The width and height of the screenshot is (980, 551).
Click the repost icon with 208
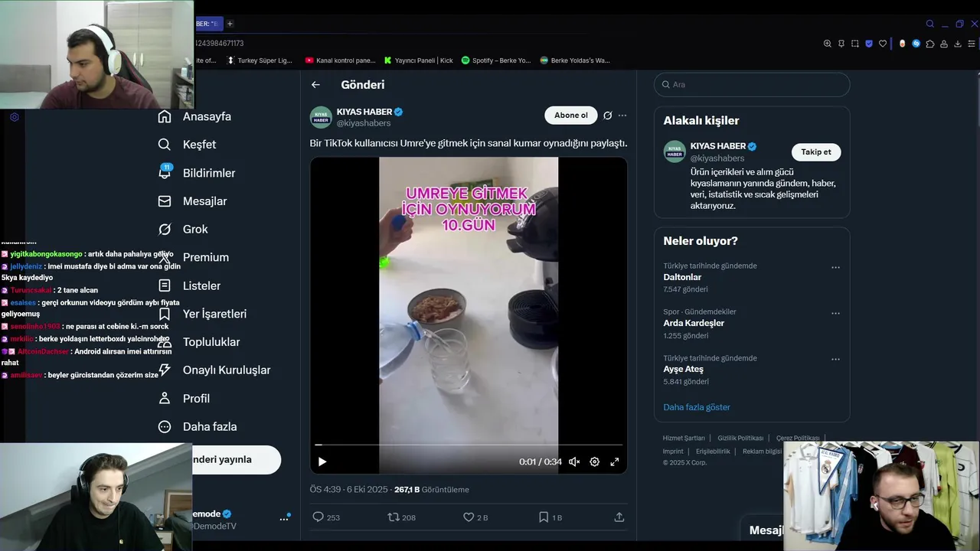[394, 517]
